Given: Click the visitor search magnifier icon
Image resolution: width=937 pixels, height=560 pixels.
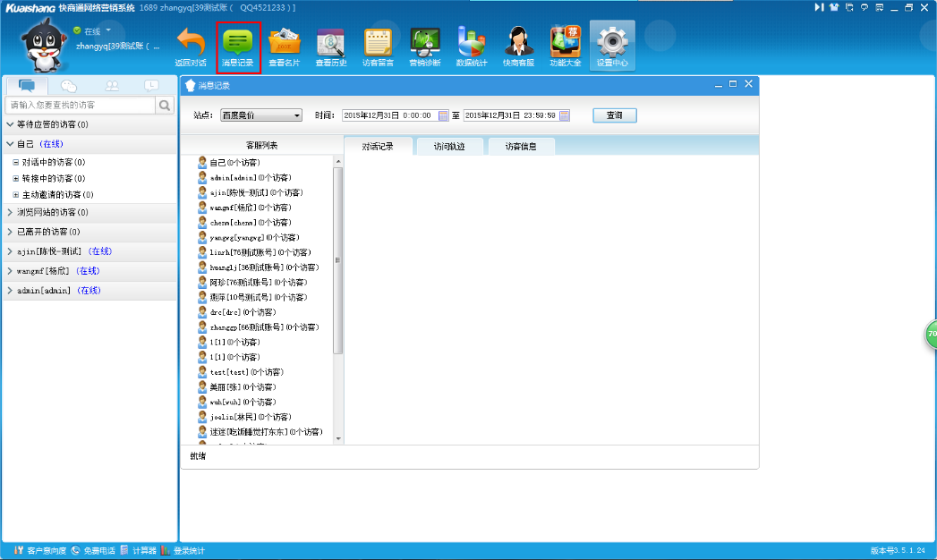Looking at the screenshot, I should click(x=166, y=106).
